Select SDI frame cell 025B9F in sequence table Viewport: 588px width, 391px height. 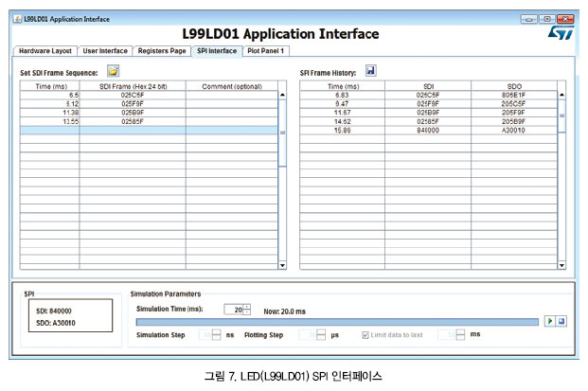coord(133,113)
